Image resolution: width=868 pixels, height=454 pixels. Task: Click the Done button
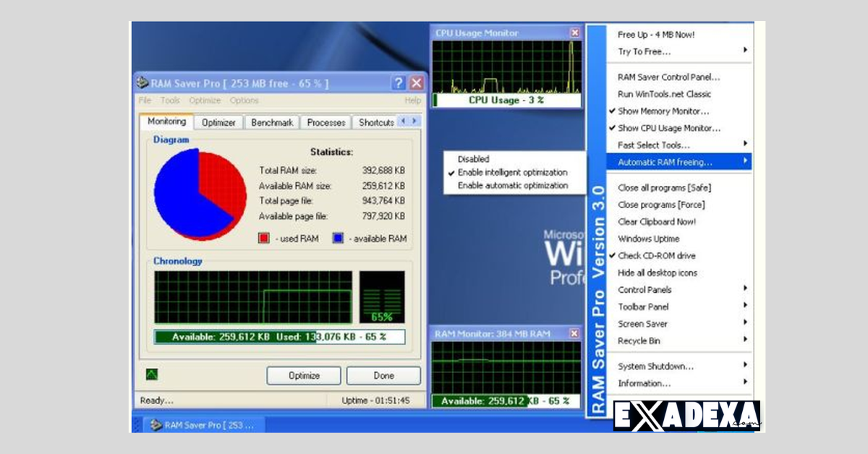383,375
